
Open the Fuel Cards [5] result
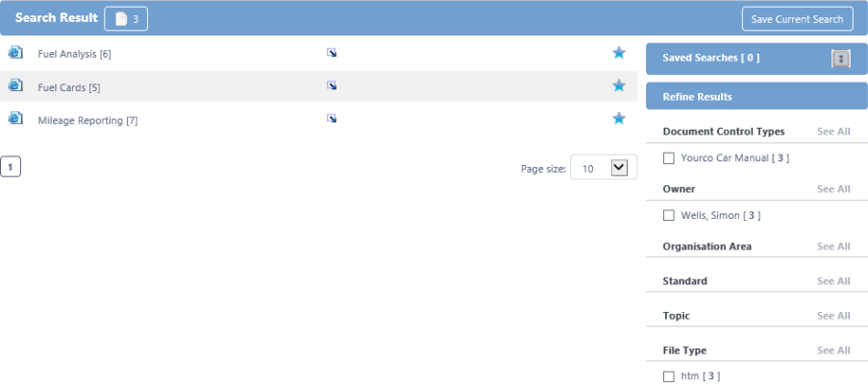[x=69, y=87]
